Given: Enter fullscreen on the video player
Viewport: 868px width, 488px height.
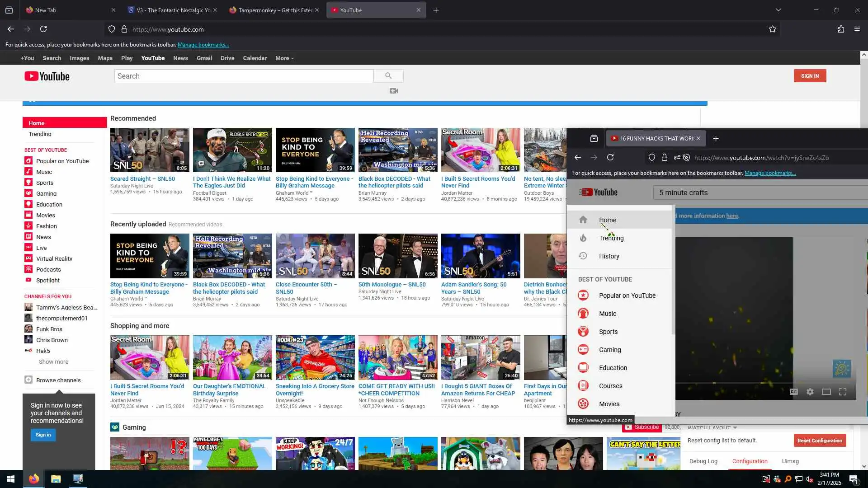Looking at the screenshot, I should (843, 392).
